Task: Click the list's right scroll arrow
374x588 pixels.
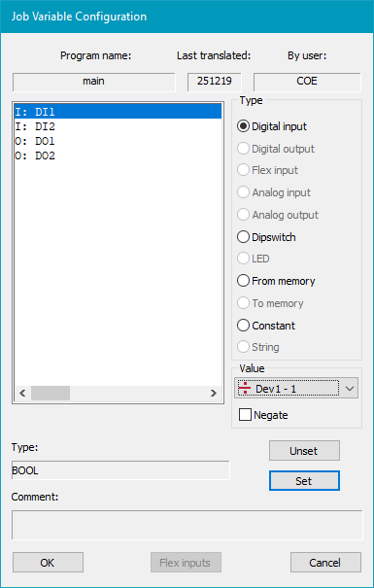Action: [214, 393]
